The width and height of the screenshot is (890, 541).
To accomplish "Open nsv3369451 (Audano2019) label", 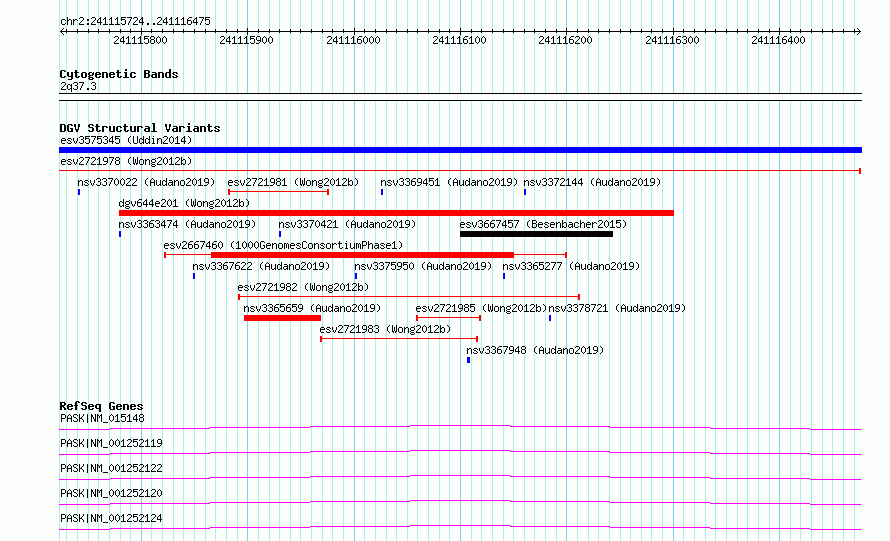I will point(449,182).
